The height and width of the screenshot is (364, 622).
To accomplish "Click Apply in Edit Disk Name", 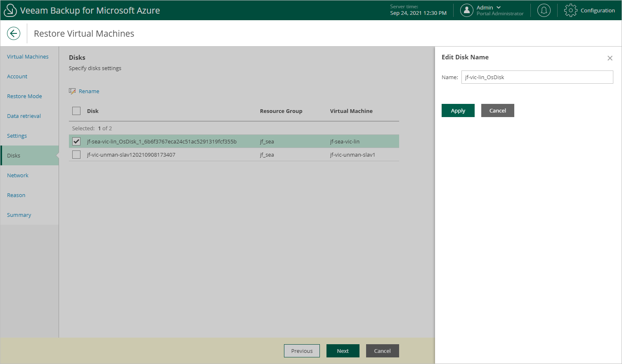I will click(x=458, y=110).
